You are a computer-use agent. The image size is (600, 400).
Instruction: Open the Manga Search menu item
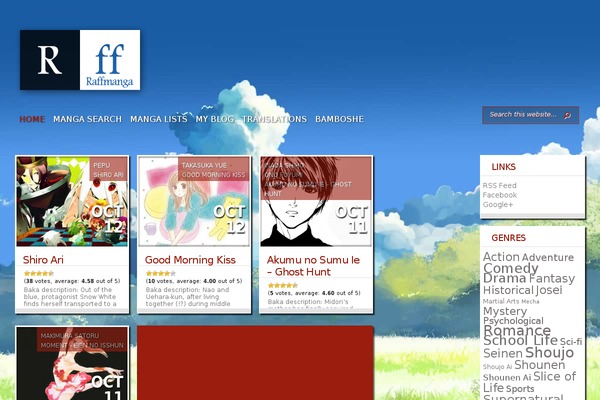pos(87,119)
